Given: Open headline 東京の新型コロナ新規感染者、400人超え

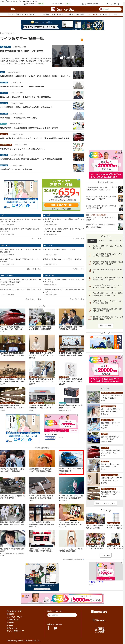Looking at the screenshot, I should tap(18, 117).
